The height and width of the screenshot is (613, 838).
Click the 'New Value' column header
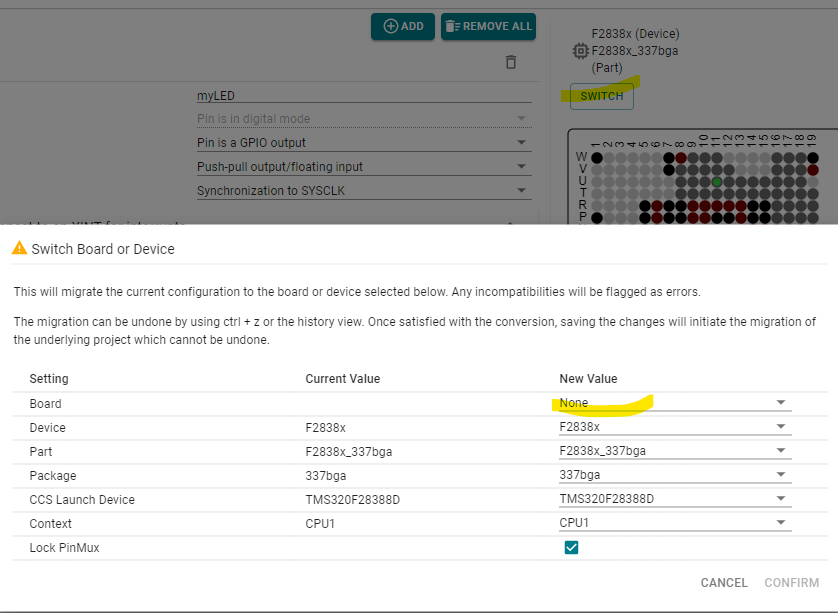click(x=588, y=378)
